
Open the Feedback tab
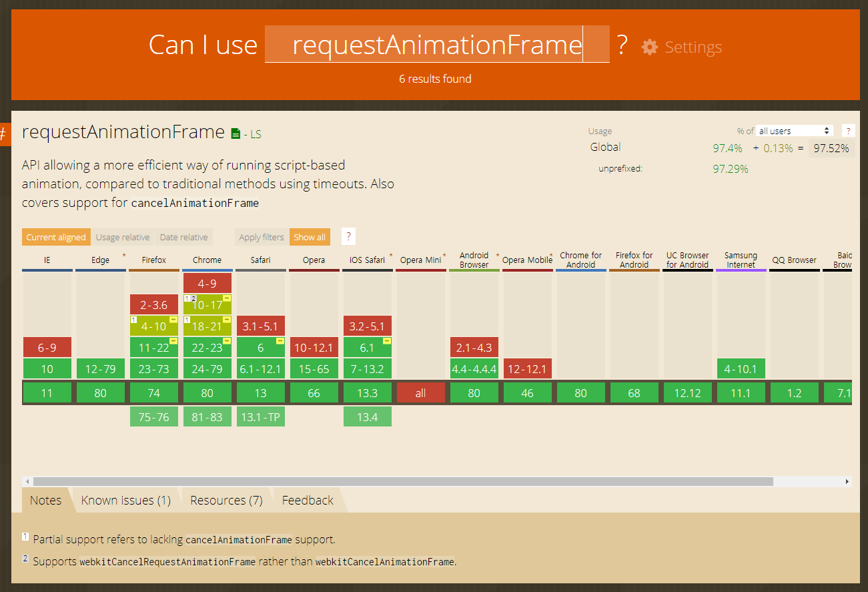tap(308, 500)
